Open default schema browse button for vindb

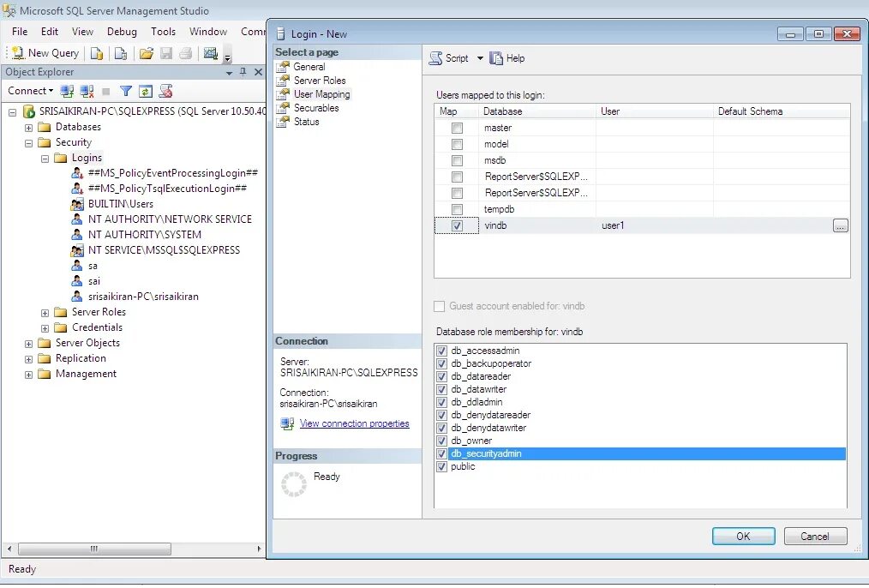(840, 226)
